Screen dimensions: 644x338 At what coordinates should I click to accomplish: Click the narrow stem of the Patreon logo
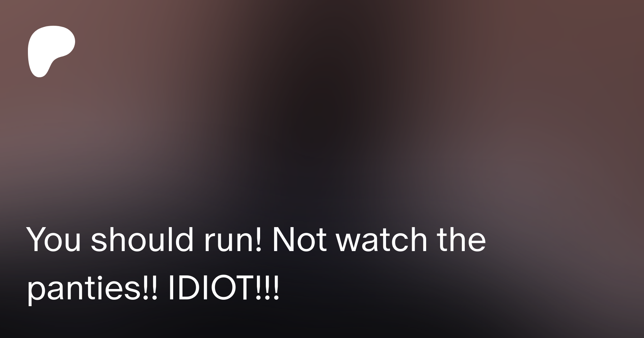point(40,68)
